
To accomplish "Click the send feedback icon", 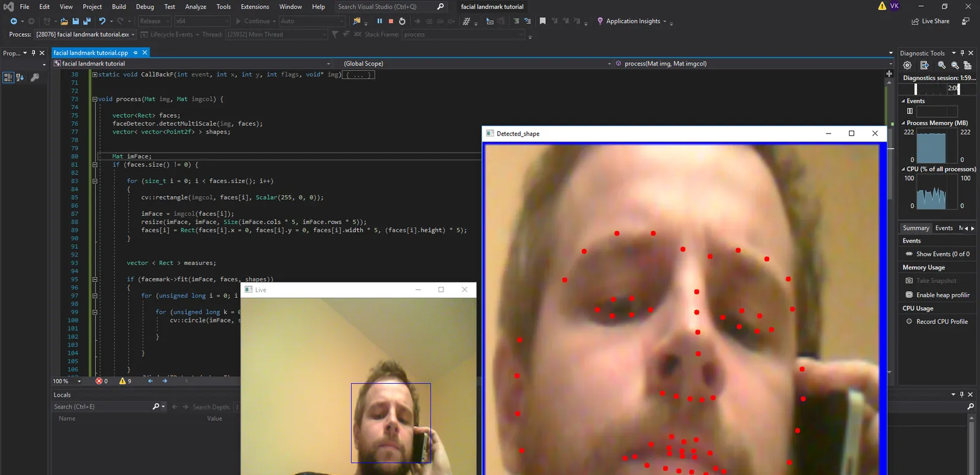I will 966,21.
